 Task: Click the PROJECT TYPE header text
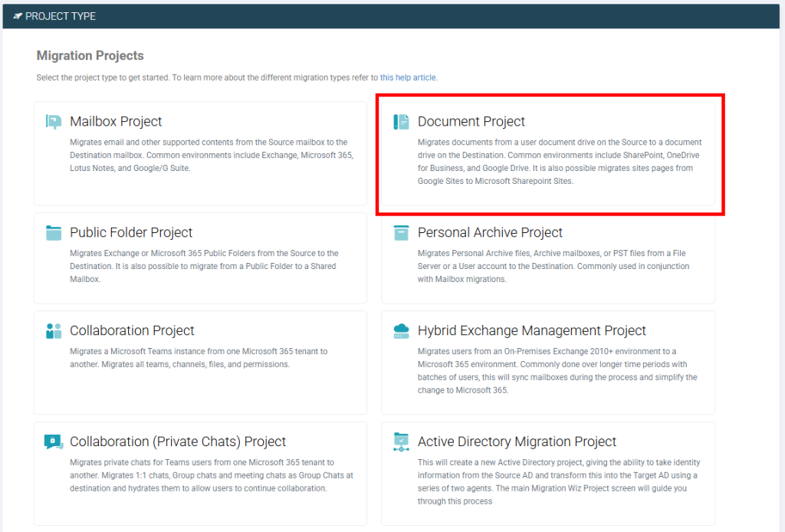coord(61,17)
